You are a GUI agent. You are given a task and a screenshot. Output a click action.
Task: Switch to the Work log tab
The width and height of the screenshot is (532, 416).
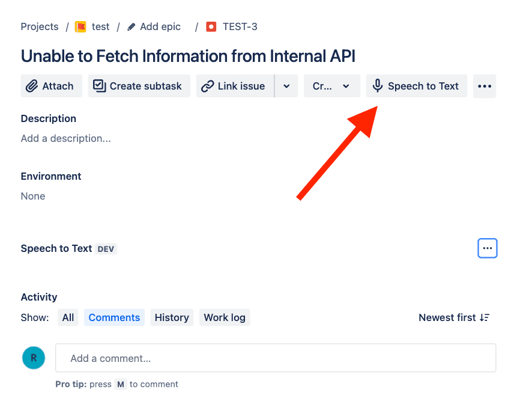225,317
